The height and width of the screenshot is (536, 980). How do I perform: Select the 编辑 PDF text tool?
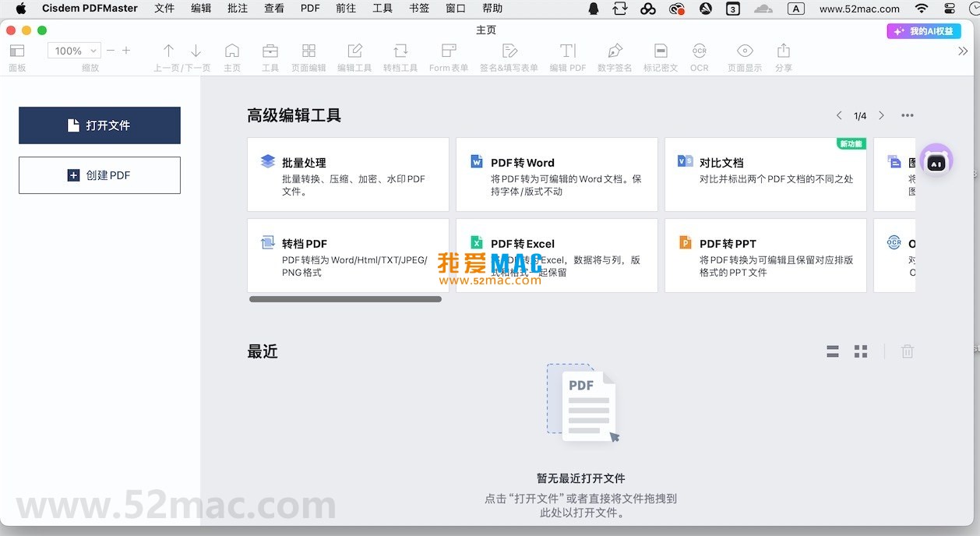[568, 51]
